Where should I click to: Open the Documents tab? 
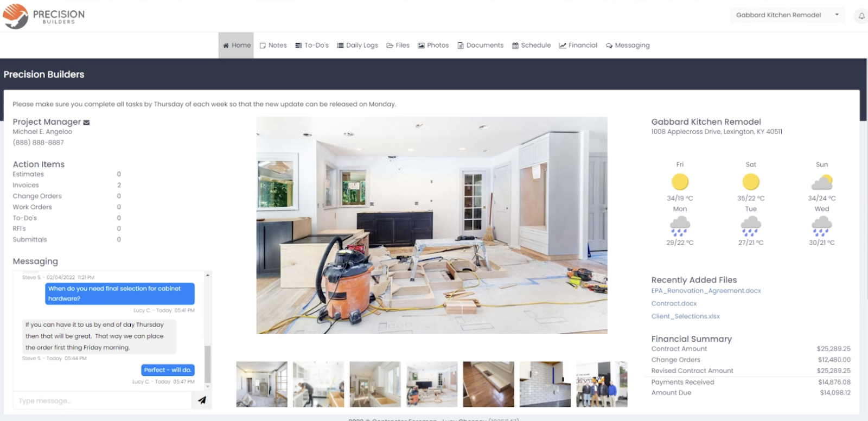click(481, 45)
